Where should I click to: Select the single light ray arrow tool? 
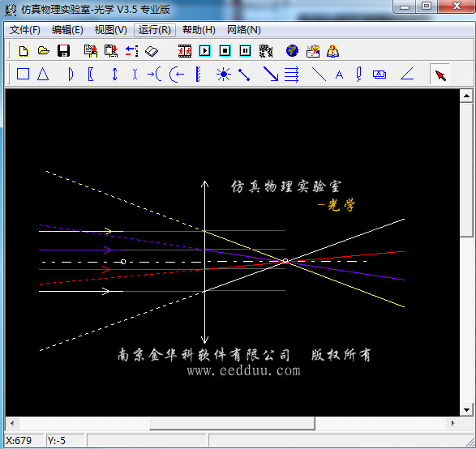271,74
